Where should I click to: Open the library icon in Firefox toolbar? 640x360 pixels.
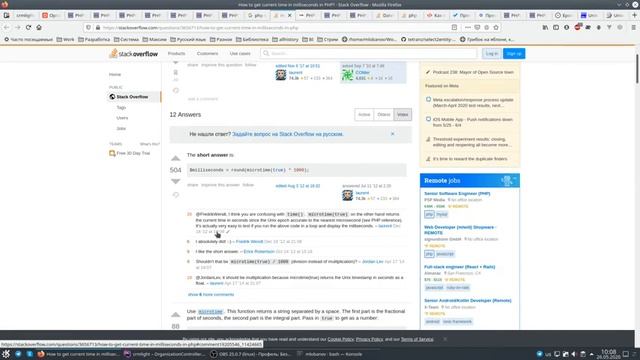coord(545,27)
